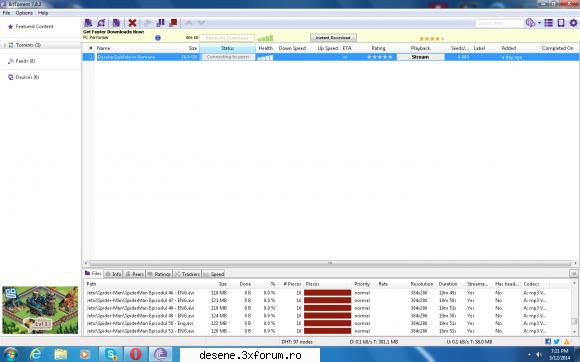This screenshot has height=362, width=580.
Task: Switch to the Files tab
Action: coord(93,274)
